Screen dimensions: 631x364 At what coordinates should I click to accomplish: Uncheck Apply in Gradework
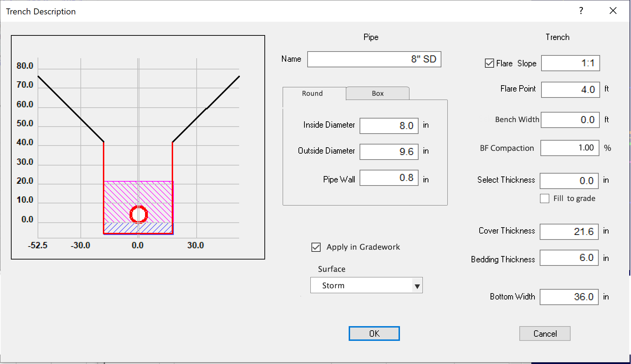click(316, 247)
